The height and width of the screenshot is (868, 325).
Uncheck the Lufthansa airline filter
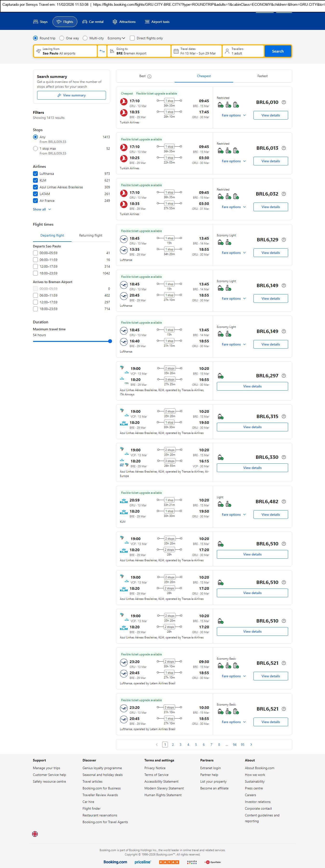35,174
